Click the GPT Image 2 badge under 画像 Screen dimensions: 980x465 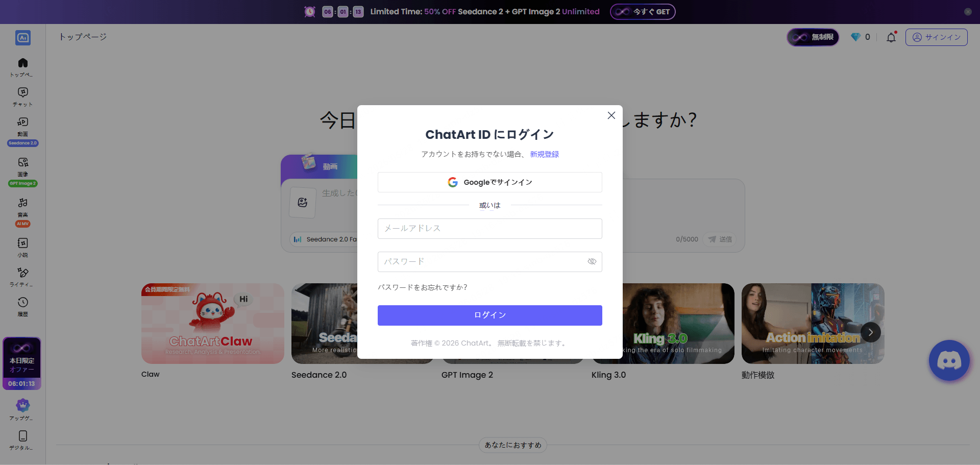click(22, 183)
